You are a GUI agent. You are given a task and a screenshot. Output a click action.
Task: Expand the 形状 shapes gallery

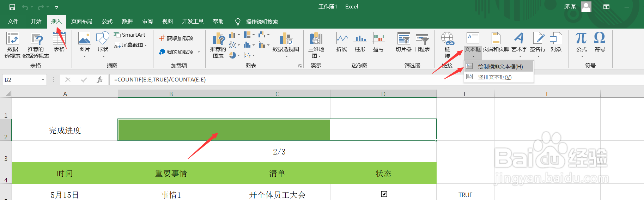click(103, 44)
